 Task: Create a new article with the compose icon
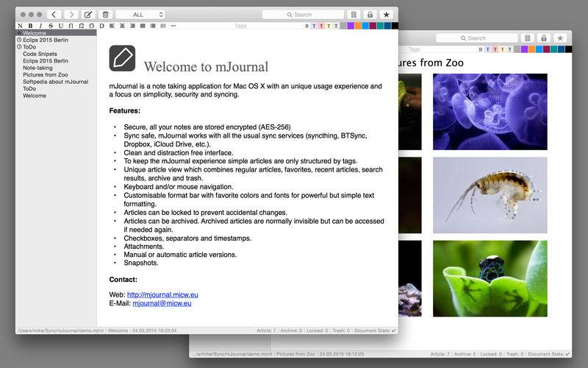click(88, 15)
